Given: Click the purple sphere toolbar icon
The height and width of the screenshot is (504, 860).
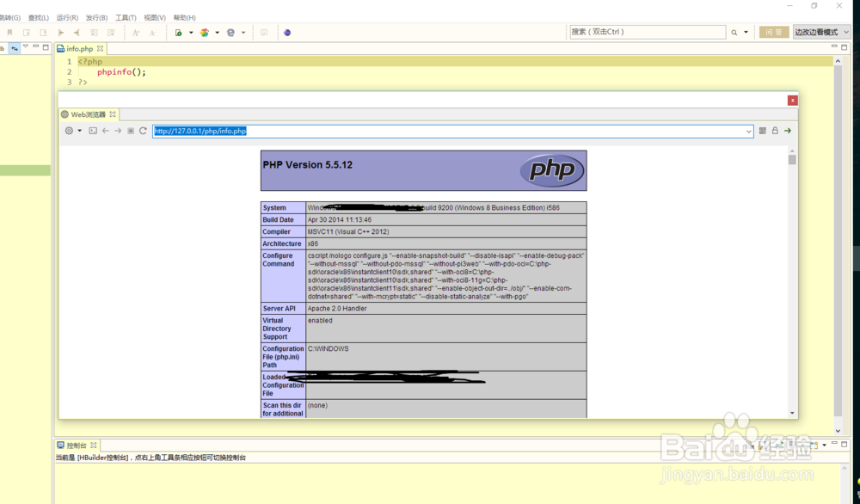Looking at the screenshot, I should coord(287,33).
